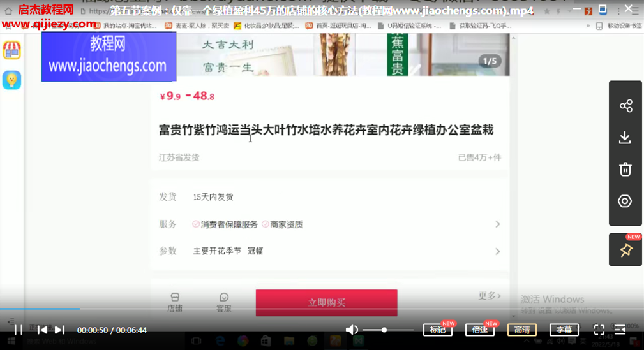Open the 移动设备书签 folder
This screenshot has height=350, width=644.
(x=619, y=26)
